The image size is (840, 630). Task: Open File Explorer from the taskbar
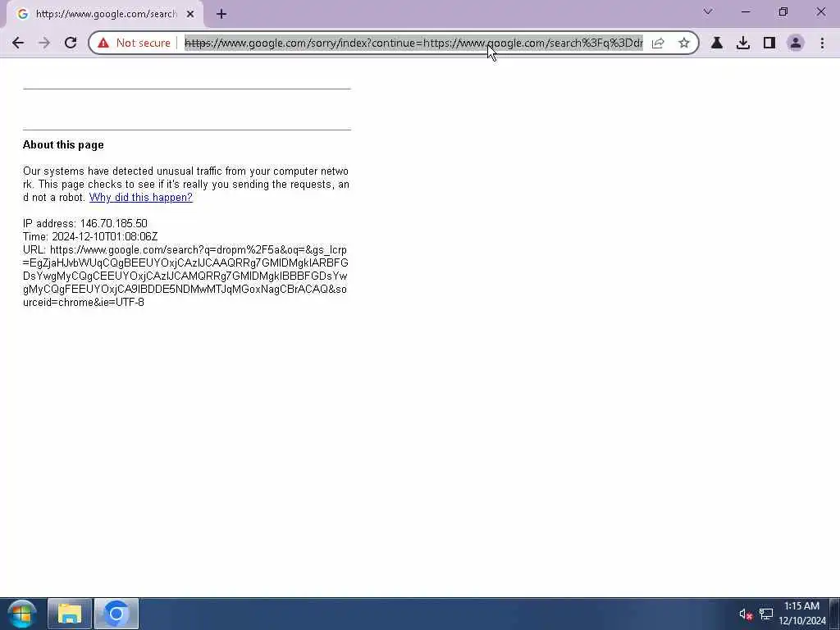tap(70, 614)
